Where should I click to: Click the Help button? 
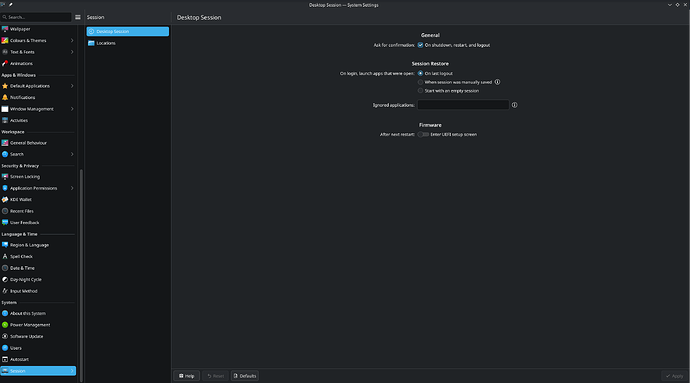(187, 376)
